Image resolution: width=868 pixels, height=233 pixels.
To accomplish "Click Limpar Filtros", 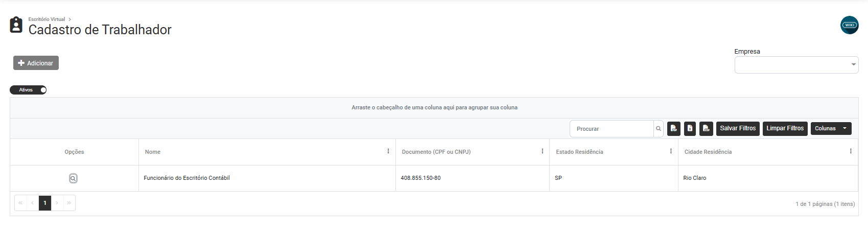I will 785,129.
